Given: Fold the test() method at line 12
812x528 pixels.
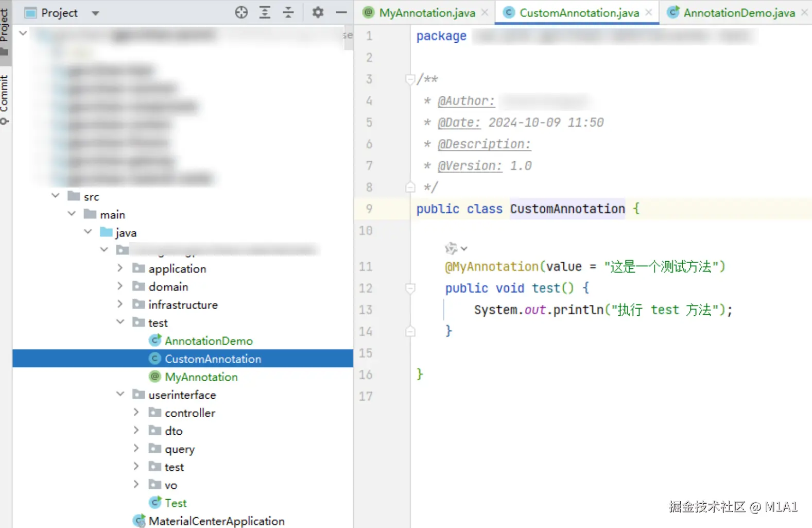Looking at the screenshot, I should 410,288.
